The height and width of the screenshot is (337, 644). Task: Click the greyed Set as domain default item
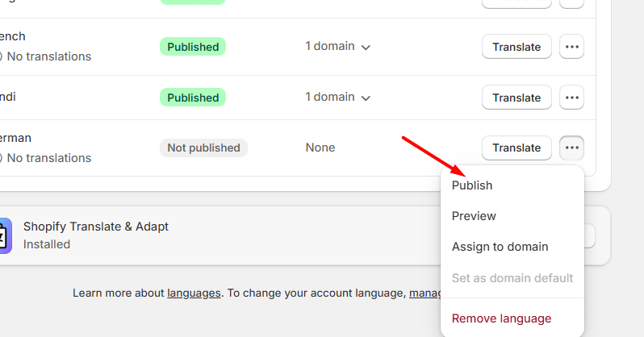512,277
